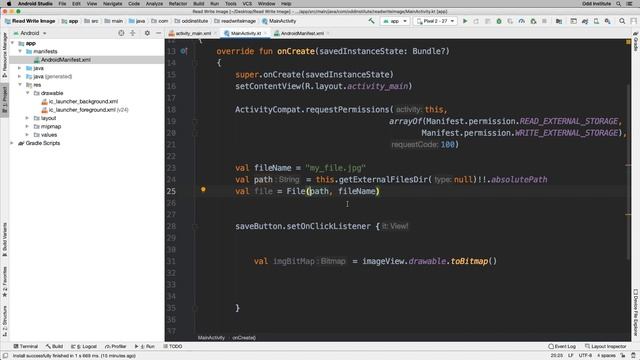The height and width of the screenshot is (360, 640).
Task: Open the Run tool window
Action: [x=144, y=346]
